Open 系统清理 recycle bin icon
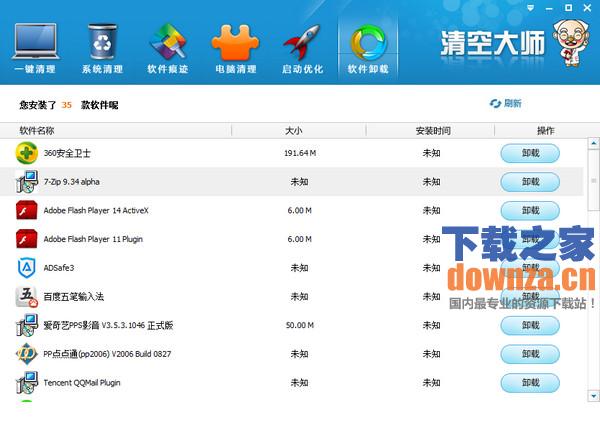This screenshot has width=600, height=428. coord(102,41)
